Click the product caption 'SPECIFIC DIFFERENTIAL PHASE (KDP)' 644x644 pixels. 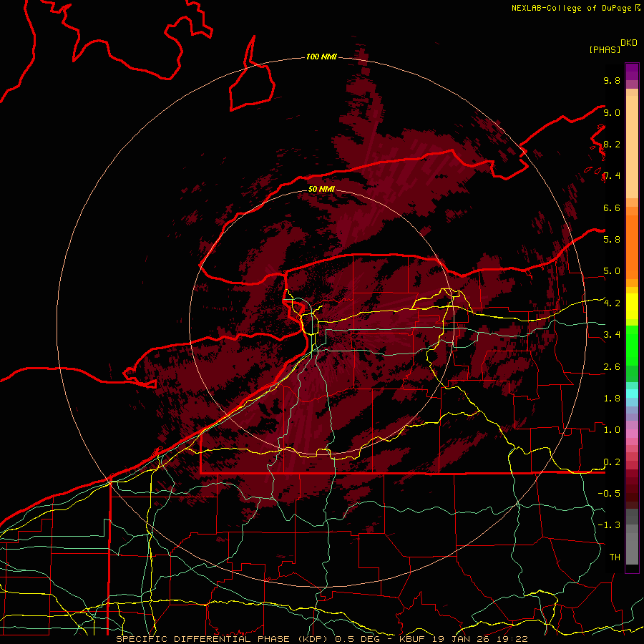pyautogui.click(x=223, y=639)
